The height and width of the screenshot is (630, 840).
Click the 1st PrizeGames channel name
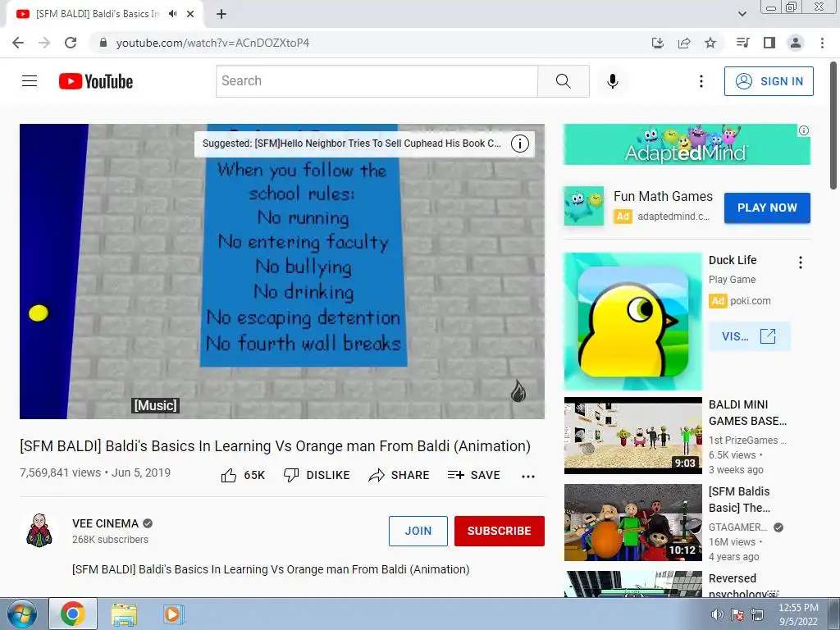point(747,440)
